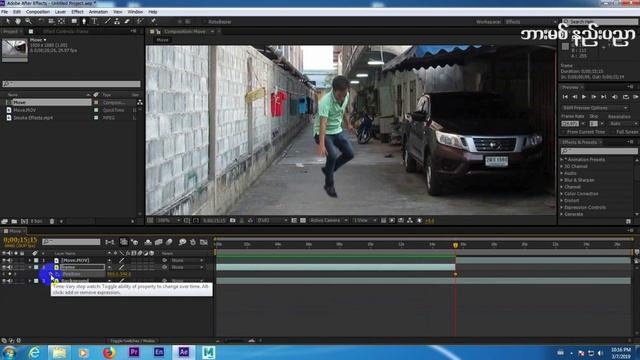The width and height of the screenshot is (640, 360).
Task: Select the Effect Controls tab
Action: coord(65,31)
